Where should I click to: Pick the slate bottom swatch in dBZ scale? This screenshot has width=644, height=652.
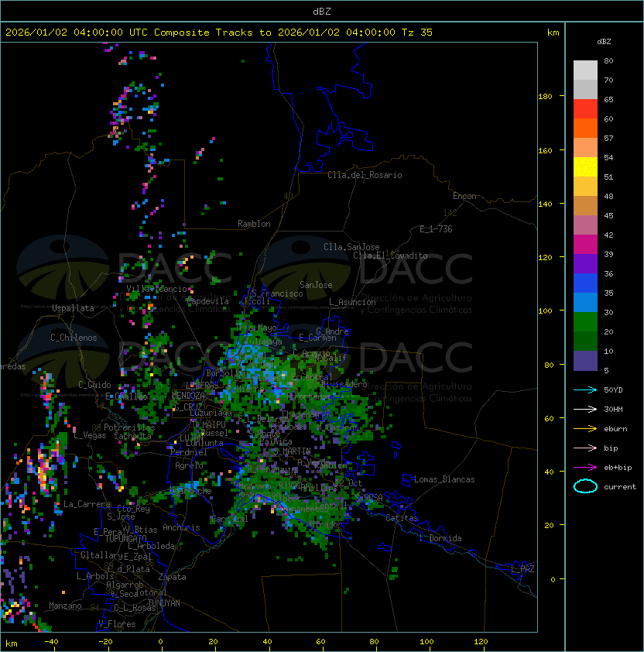click(x=585, y=361)
